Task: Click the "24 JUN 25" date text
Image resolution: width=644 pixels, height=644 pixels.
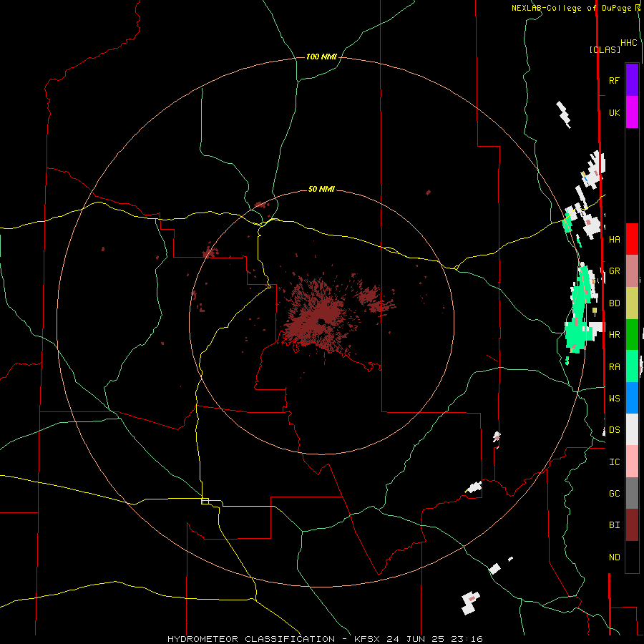Action: click(416, 639)
